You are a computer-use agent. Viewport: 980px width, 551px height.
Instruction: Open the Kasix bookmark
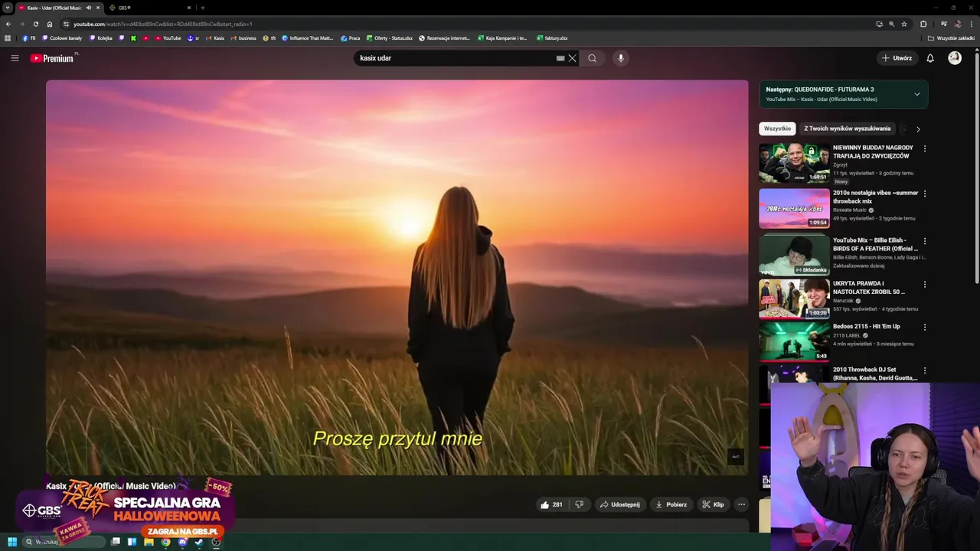click(x=215, y=38)
